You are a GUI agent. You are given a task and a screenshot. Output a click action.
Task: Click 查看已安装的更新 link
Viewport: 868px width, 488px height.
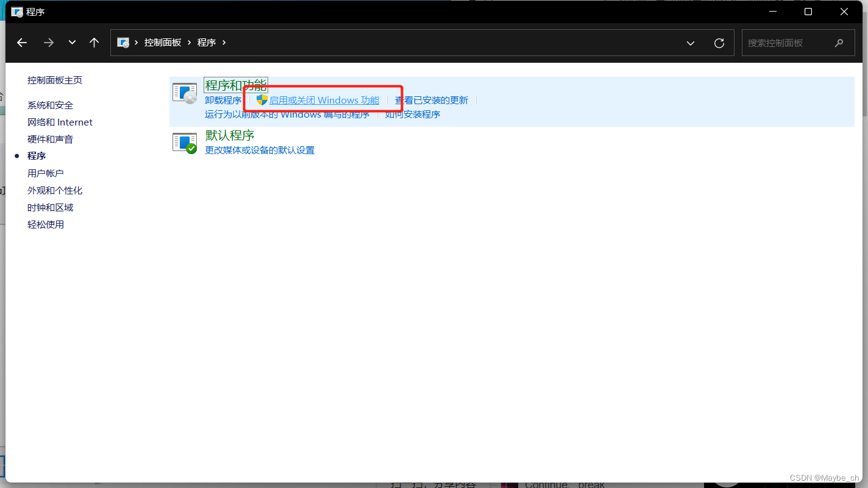[432, 101]
